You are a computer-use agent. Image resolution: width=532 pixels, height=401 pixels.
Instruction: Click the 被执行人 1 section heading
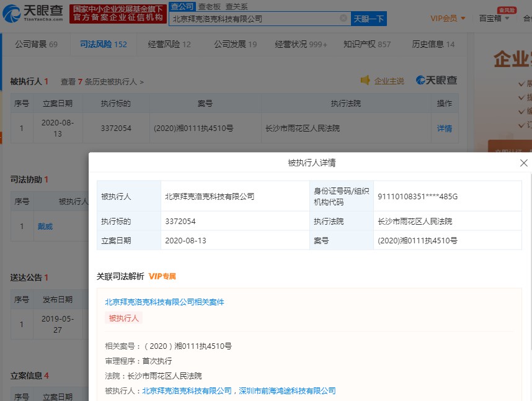[29, 81]
